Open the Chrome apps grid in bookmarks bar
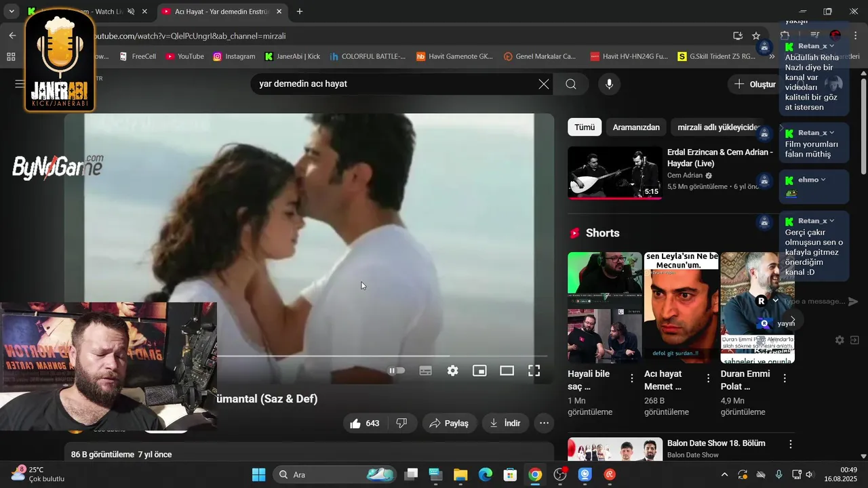This screenshot has height=488, width=868. pos(11,56)
